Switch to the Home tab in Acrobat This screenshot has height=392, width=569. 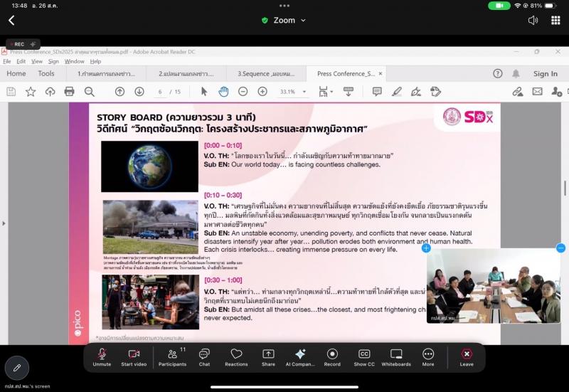click(x=16, y=74)
